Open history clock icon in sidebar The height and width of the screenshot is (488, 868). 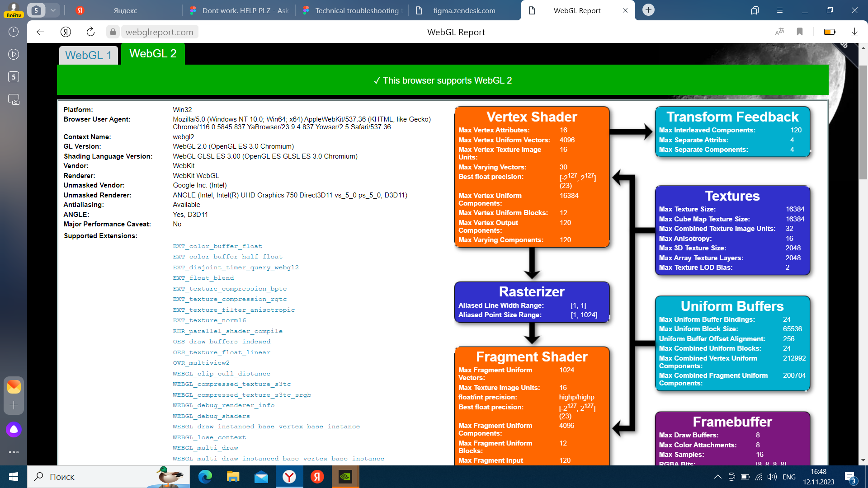click(x=14, y=32)
